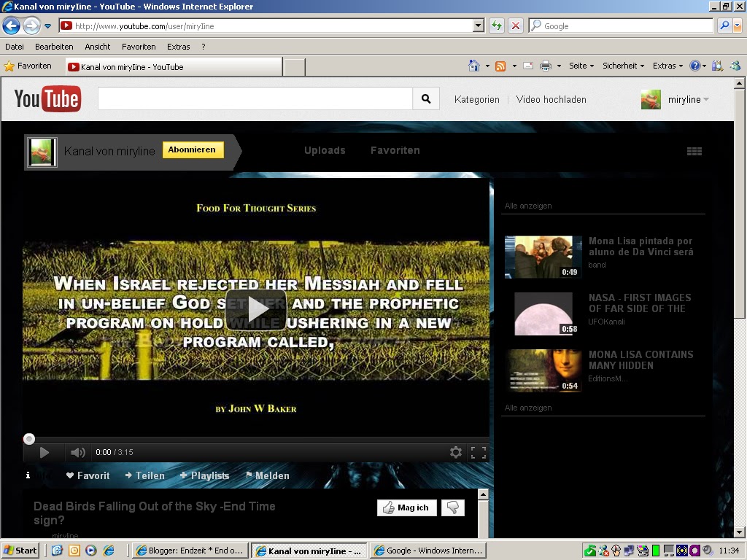Switch to Blogger Endzeit taskbar window
The image size is (747, 560).
tap(190, 551)
